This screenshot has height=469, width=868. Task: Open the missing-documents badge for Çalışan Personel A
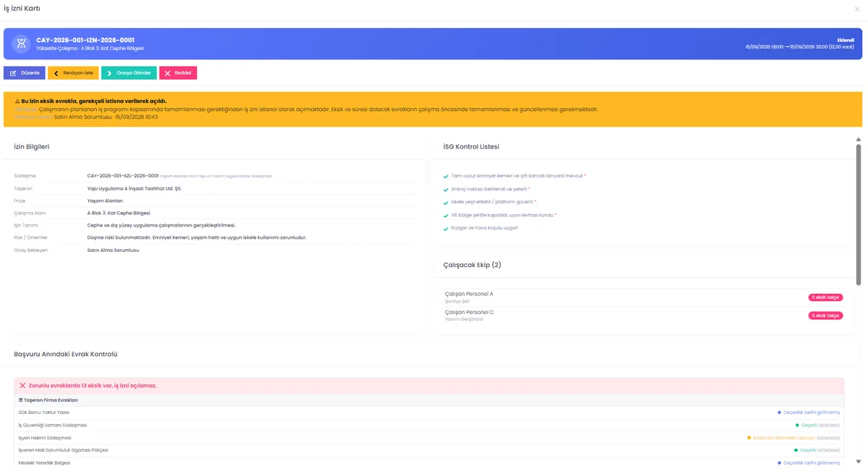(x=825, y=297)
